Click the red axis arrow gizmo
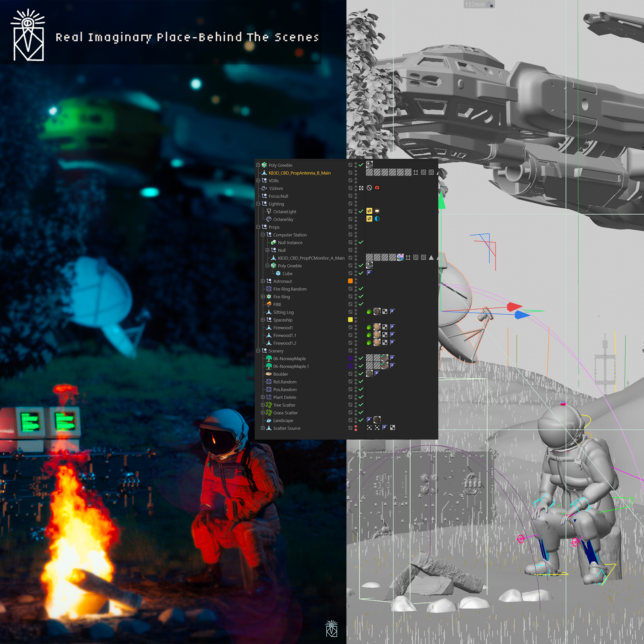The image size is (644, 644). 514,307
